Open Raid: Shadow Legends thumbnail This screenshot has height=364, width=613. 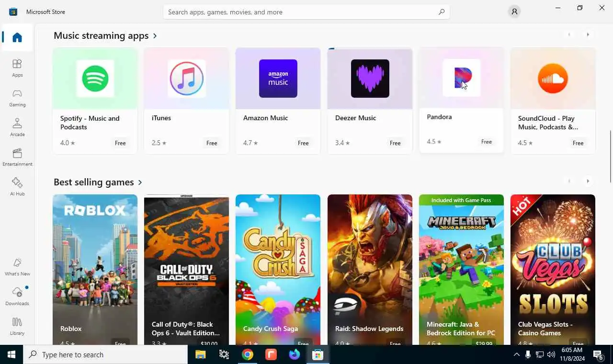pyautogui.click(x=370, y=269)
